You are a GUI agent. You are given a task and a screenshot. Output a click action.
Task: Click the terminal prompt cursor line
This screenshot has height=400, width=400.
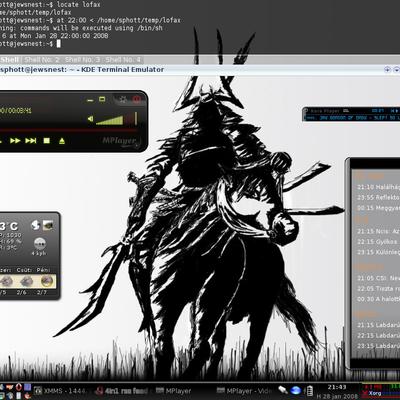click(x=30, y=44)
